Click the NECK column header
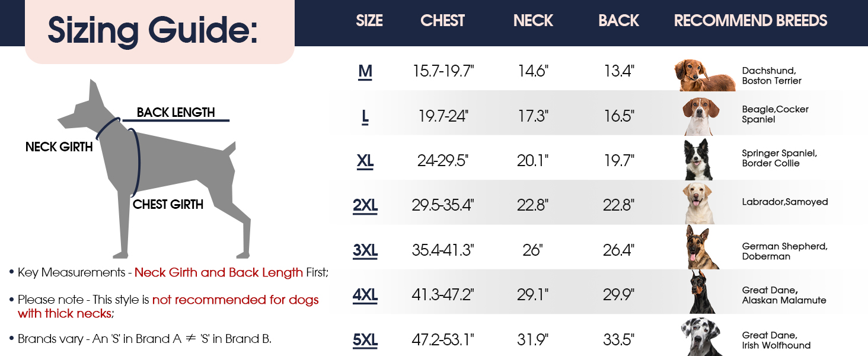This screenshot has height=356, width=868. [533, 21]
